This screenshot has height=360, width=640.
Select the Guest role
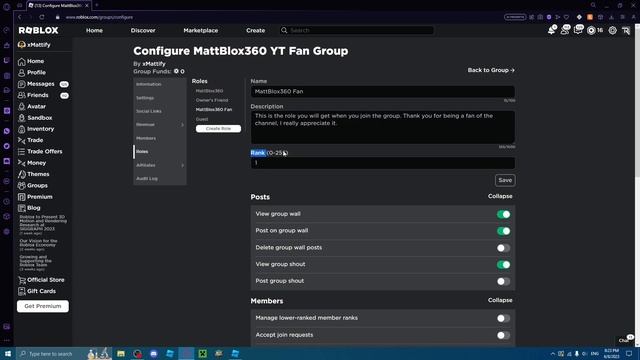[202, 119]
